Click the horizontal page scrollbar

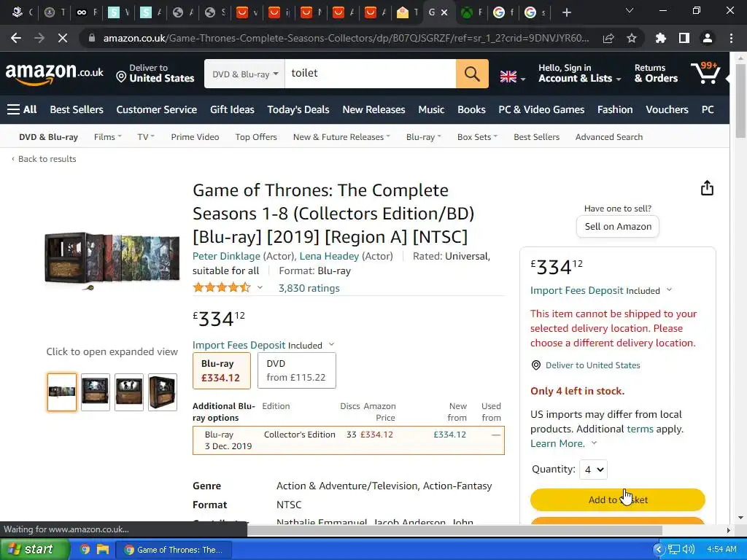pyautogui.click(x=454, y=531)
